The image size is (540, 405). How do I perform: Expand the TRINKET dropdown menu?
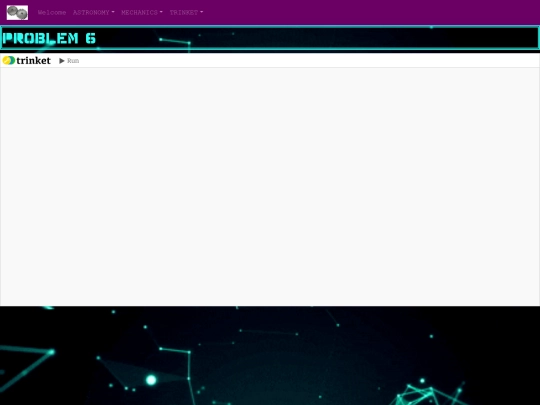pyautogui.click(x=186, y=12)
